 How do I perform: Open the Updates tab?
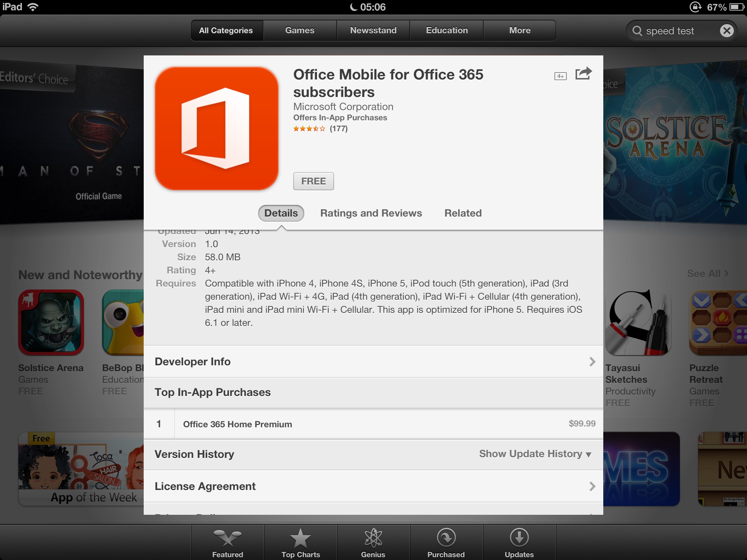click(x=519, y=543)
